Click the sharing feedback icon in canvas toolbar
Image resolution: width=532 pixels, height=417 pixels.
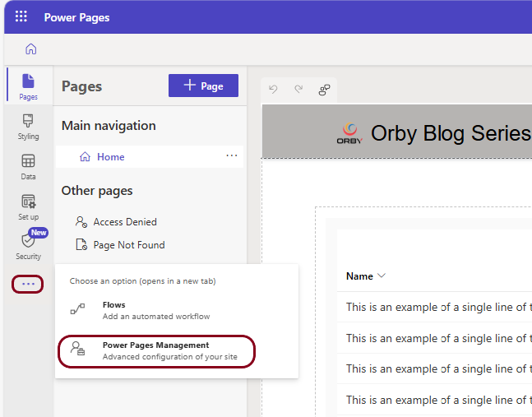click(324, 90)
